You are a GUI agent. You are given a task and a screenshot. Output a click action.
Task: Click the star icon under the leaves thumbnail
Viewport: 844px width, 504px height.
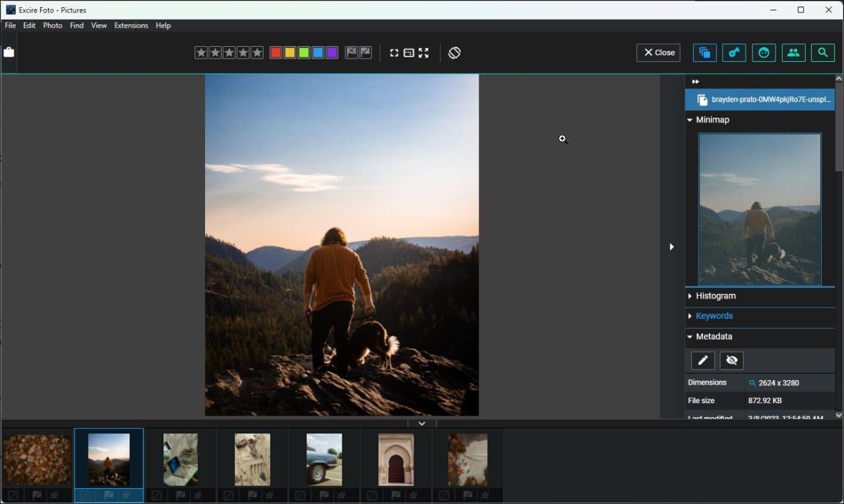[54, 495]
